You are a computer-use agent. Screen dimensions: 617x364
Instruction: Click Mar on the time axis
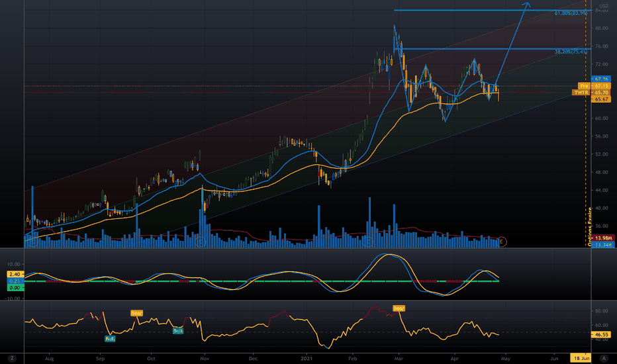point(399,359)
